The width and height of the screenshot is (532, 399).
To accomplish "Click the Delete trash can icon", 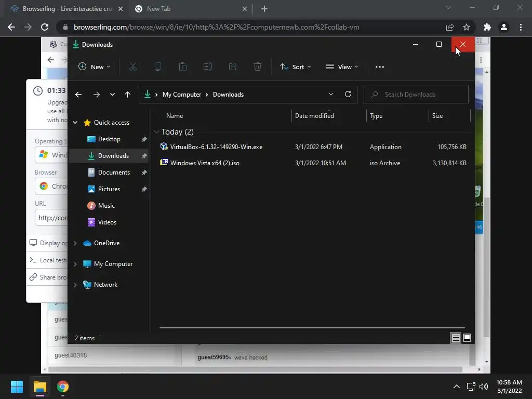I will coord(258,67).
